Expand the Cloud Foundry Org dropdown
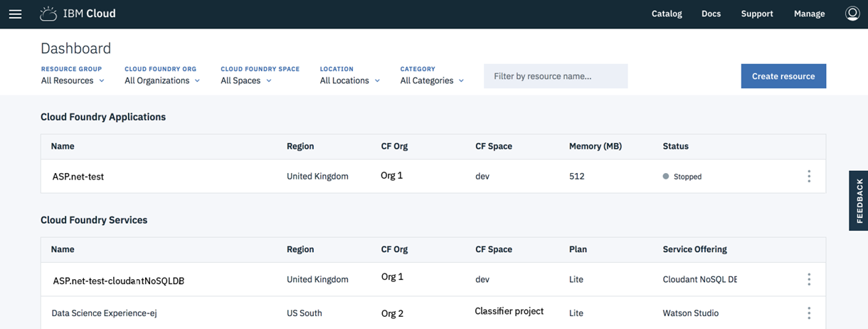 coord(162,80)
